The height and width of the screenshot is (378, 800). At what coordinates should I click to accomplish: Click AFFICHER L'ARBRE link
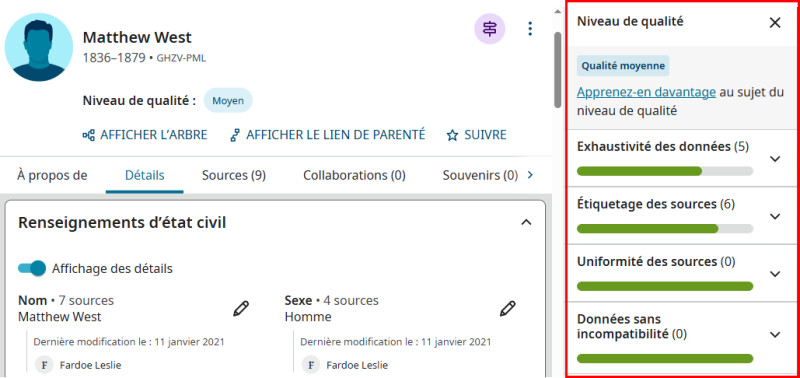coord(154,135)
